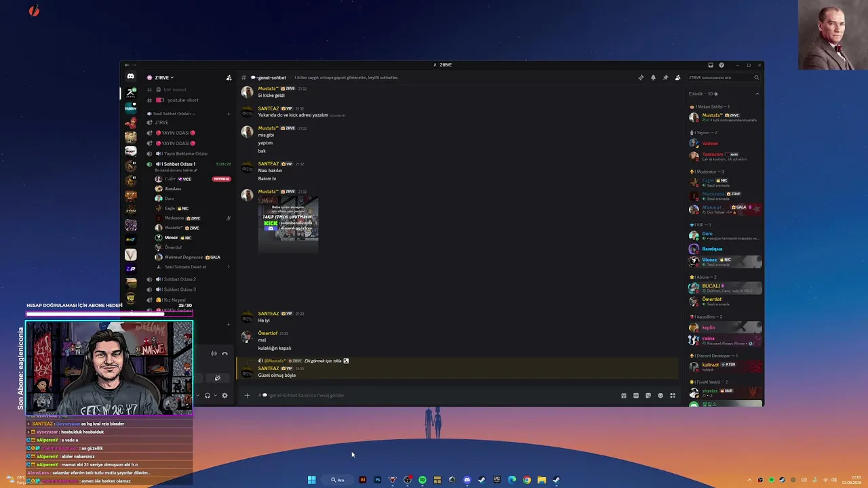Open Windows Start menu
The height and width of the screenshot is (488, 868).
[311, 480]
